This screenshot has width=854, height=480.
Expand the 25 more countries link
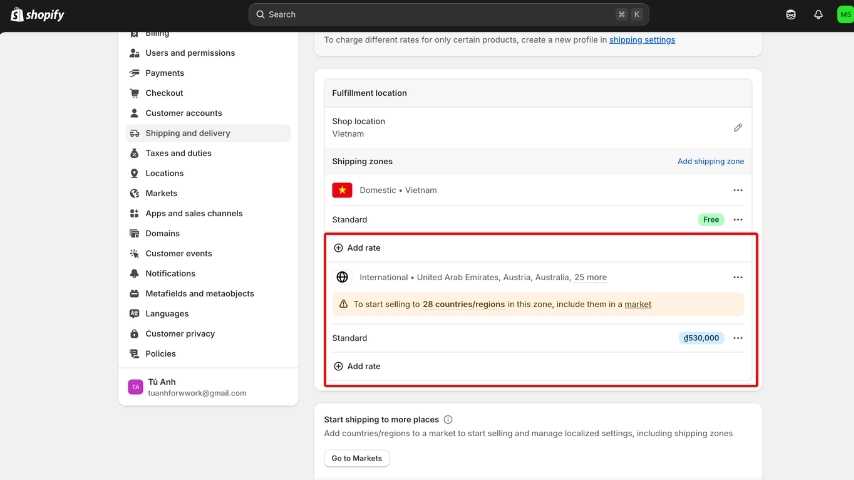590,277
